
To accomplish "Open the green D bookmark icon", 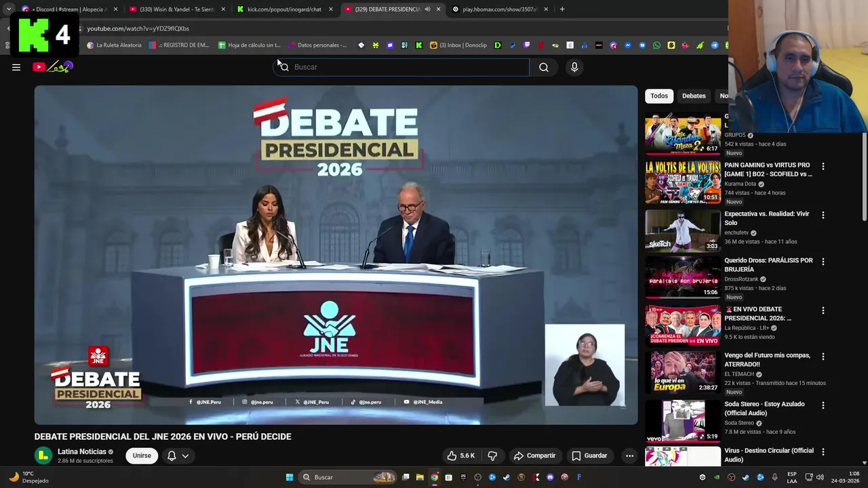I will (x=498, y=45).
